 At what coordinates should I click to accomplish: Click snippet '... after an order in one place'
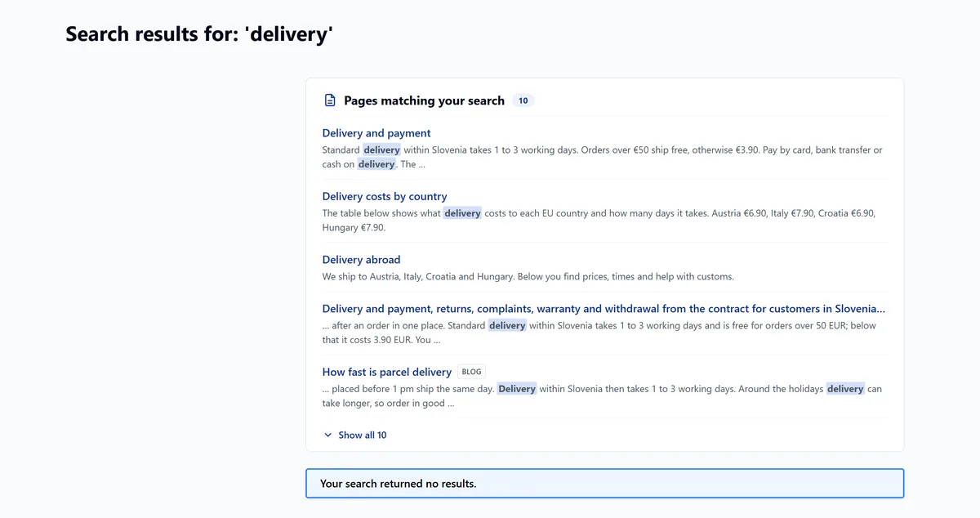point(599,333)
